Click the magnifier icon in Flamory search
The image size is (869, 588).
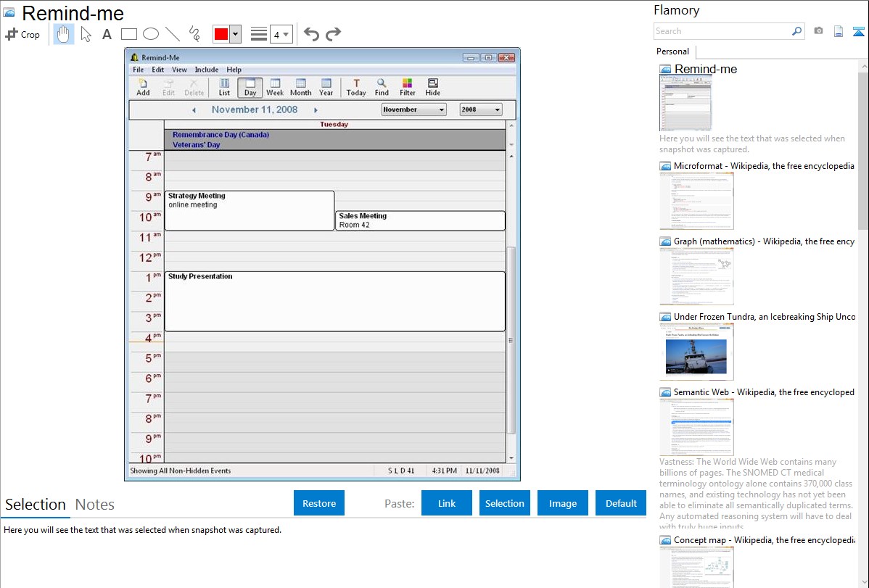coord(797,31)
